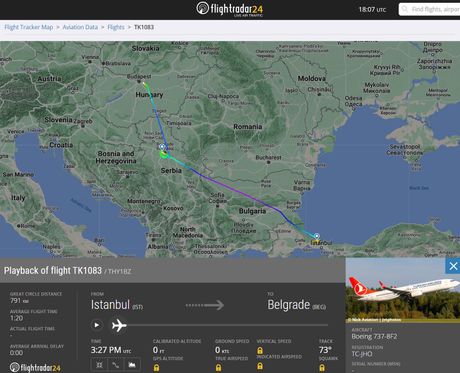The height and width of the screenshot is (373, 460).
Task: Click the flightradar24 logo in the bottom panel
Action: (x=35, y=367)
